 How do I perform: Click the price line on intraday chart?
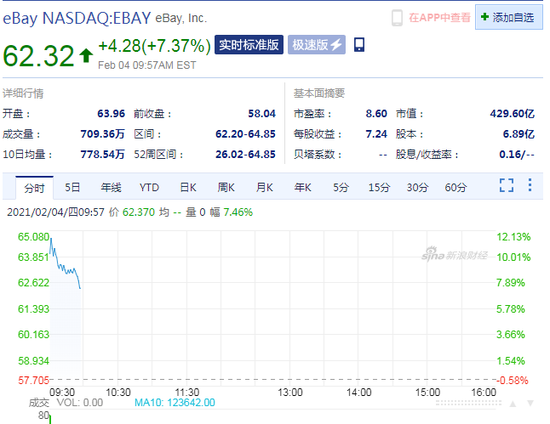66,269
